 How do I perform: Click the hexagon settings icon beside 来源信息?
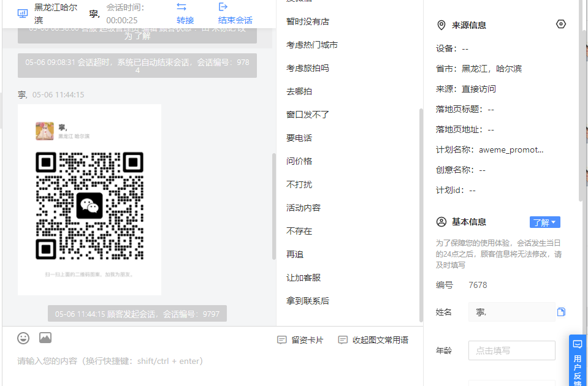(560, 24)
